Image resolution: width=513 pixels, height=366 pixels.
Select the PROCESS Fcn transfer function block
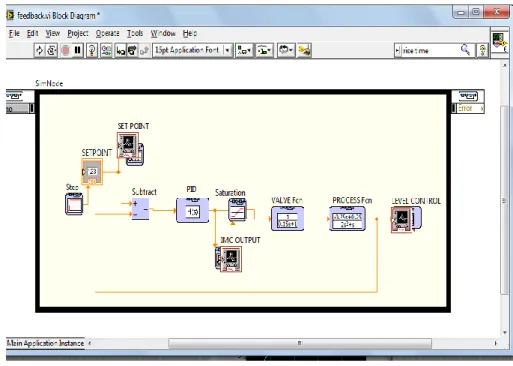347,219
